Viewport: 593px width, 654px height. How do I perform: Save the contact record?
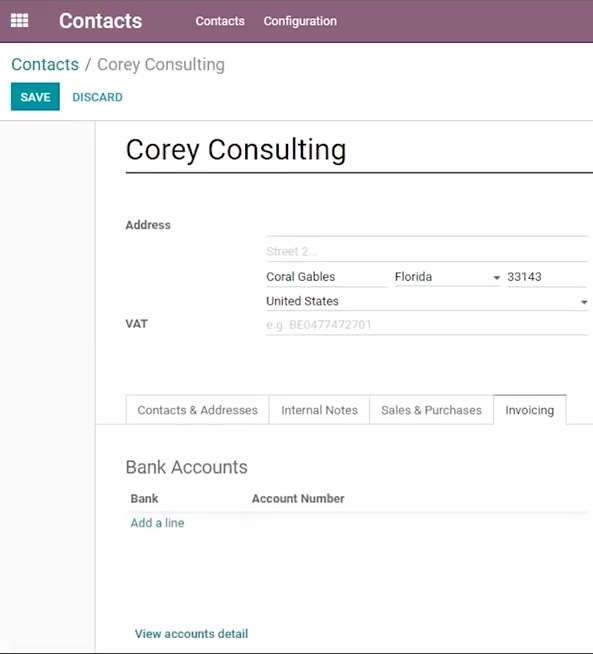(35, 97)
